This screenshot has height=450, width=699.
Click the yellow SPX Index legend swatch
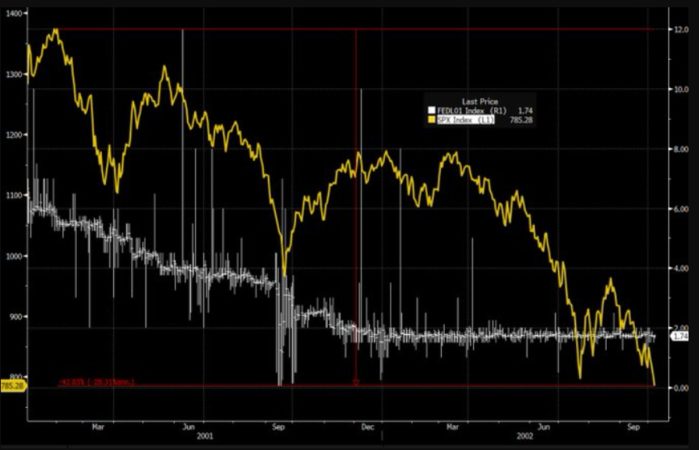coord(432,119)
